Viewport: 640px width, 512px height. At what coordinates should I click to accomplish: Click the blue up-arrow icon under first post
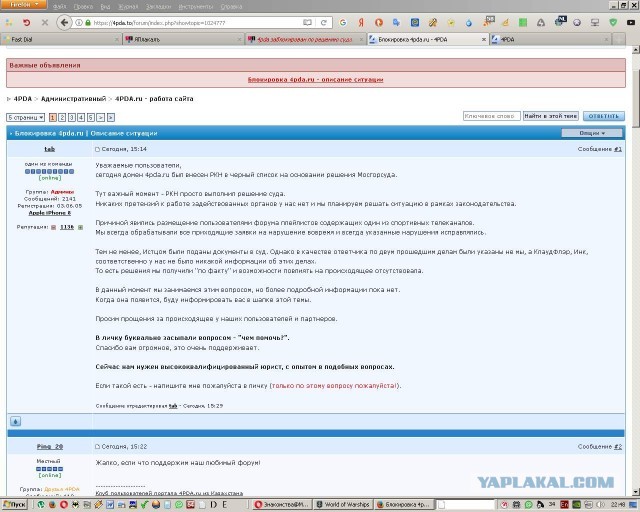point(16,421)
